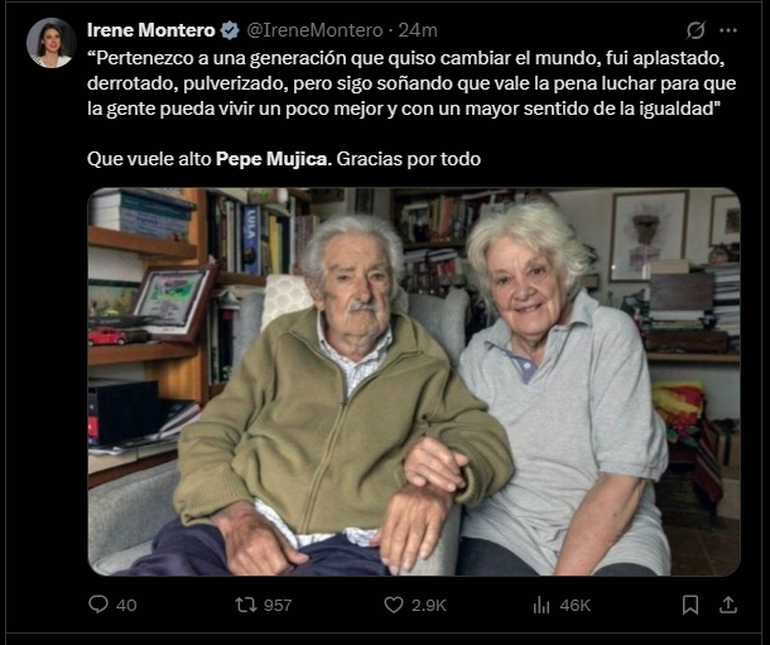Click the 46K views count
This screenshot has width=770, height=645.
pyautogui.click(x=575, y=605)
